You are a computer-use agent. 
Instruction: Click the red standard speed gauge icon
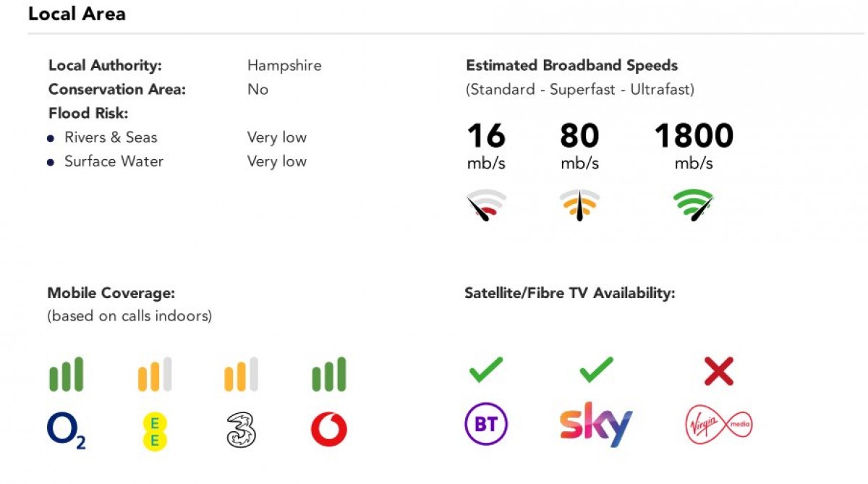[485, 205]
